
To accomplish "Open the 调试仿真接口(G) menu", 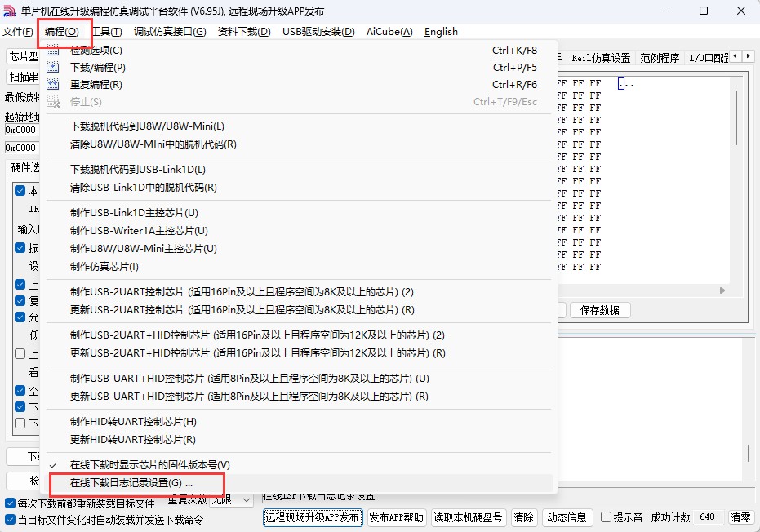I will pos(170,32).
